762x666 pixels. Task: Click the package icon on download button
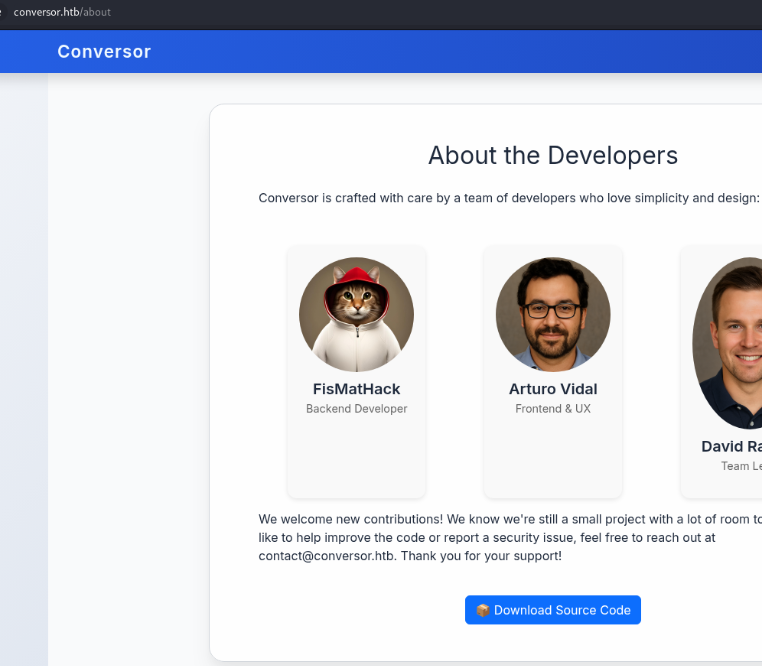482,610
